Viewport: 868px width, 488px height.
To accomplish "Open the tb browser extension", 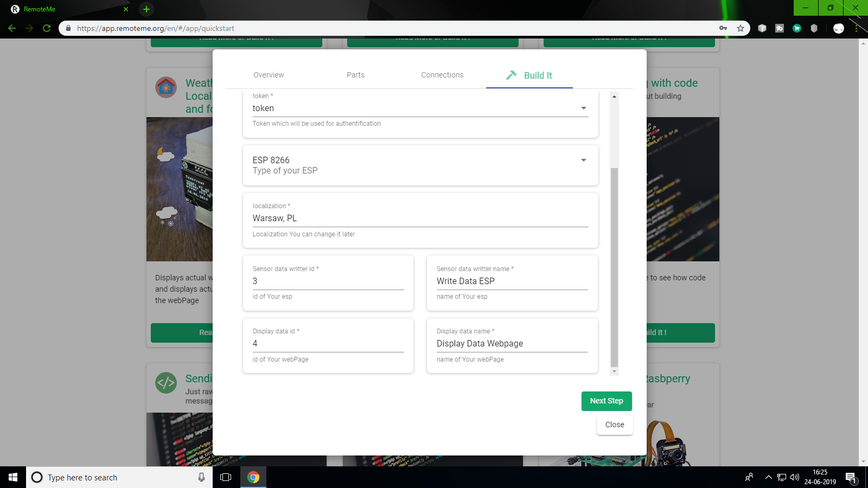I will coord(780,28).
